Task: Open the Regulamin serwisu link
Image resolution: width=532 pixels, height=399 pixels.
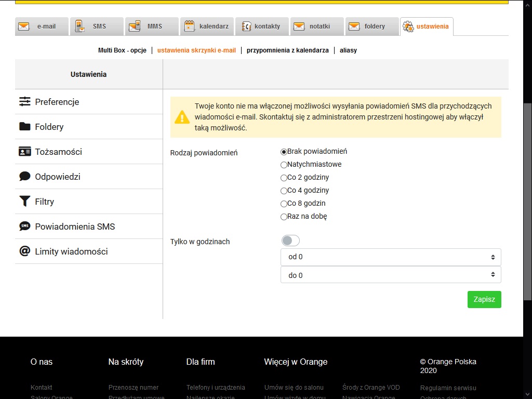Action: click(x=448, y=388)
